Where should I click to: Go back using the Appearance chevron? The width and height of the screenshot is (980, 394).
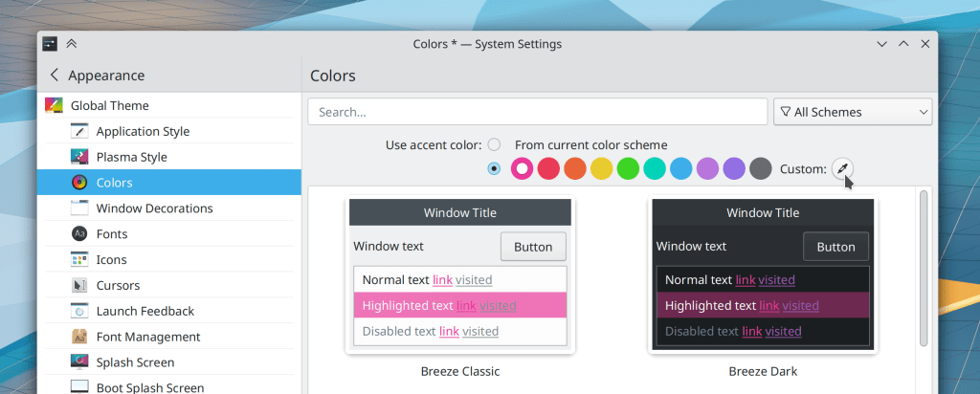[55, 76]
